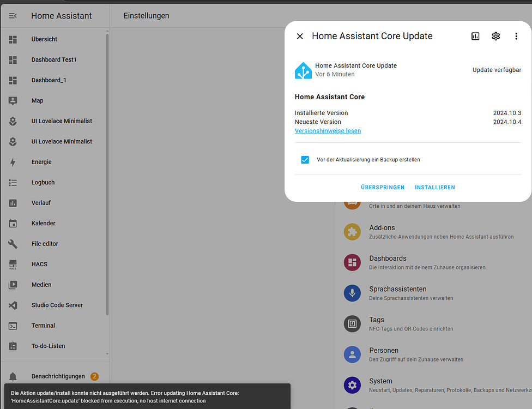The width and height of the screenshot is (532, 409).
Task: Show update history graph icon in dialog
Action: 475,37
